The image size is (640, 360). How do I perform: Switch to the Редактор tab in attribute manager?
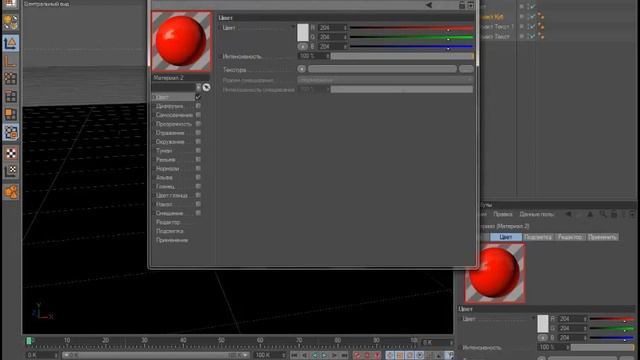click(x=570, y=237)
